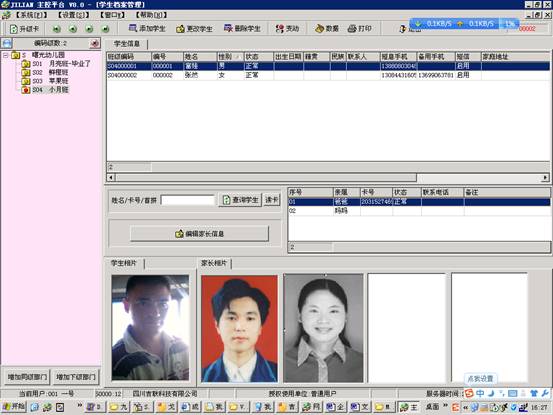Select parent row 02 妈妈
This screenshot has width=553, height=415.
point(419,211)
